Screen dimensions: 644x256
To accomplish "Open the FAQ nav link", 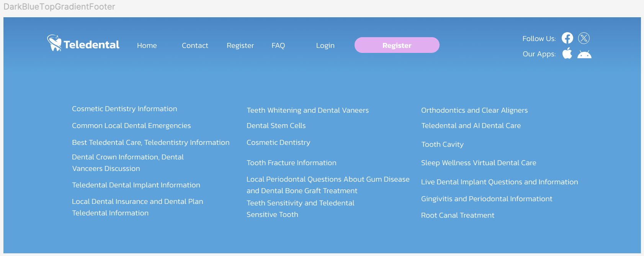I will tap(278, 46).
